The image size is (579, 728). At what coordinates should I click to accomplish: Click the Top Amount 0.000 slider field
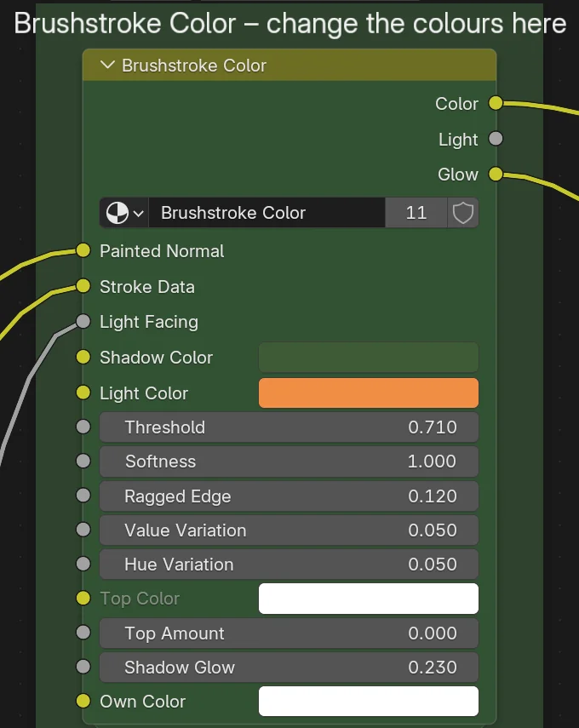click(x=289, y=633)
